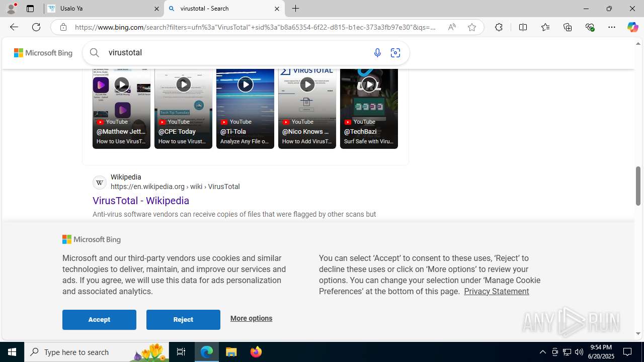Close the Usalo Ya tab

tap(156, 9)
